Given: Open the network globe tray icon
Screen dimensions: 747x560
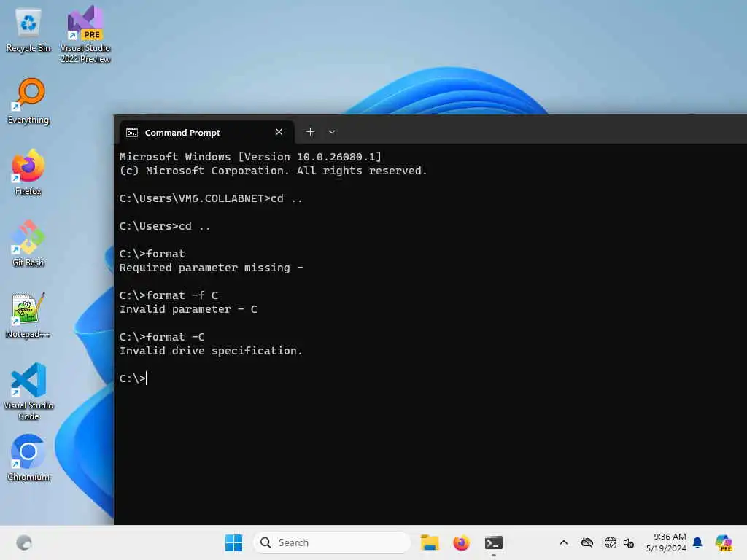Looking at the screenshot, I should 611,542.
